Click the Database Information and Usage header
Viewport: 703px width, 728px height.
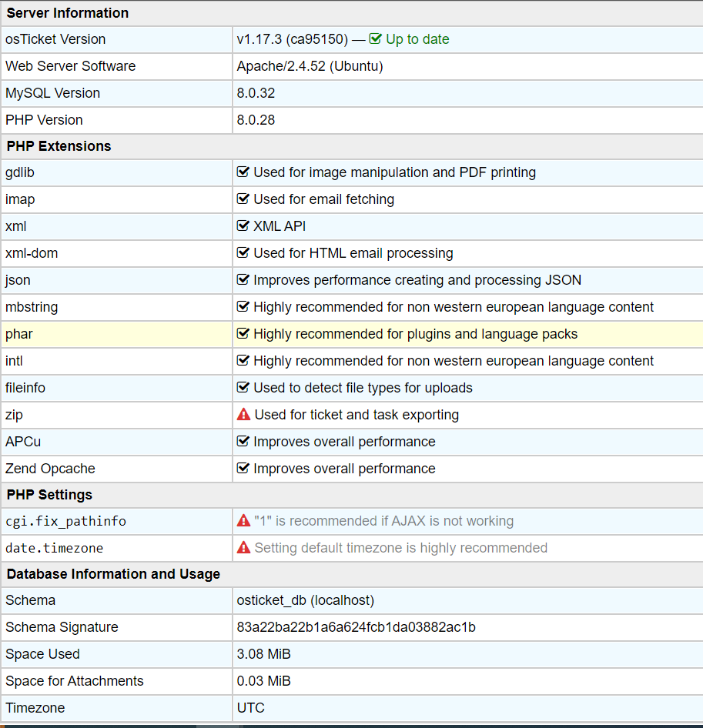[113, 574]
